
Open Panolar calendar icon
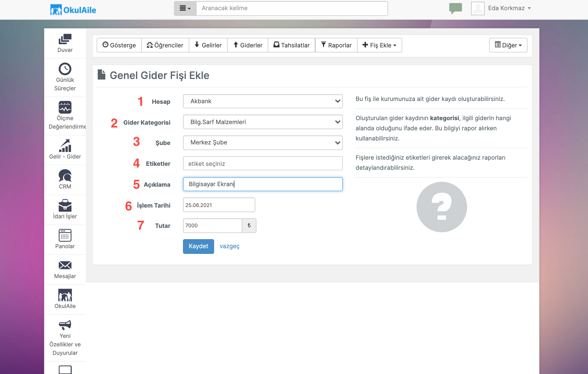coord(65,235)
